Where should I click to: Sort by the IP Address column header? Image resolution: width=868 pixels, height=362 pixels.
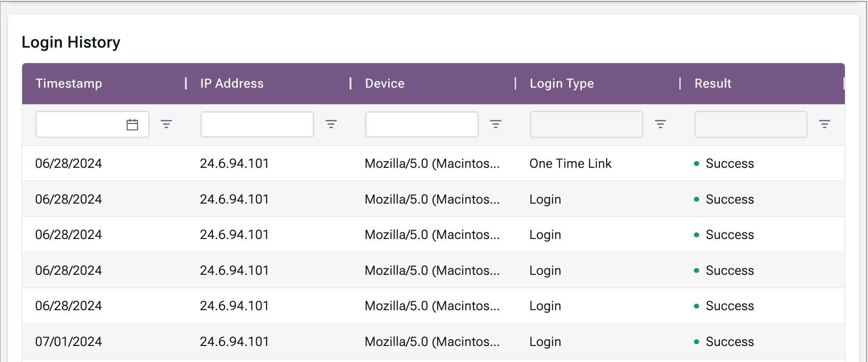click(232, 83)
